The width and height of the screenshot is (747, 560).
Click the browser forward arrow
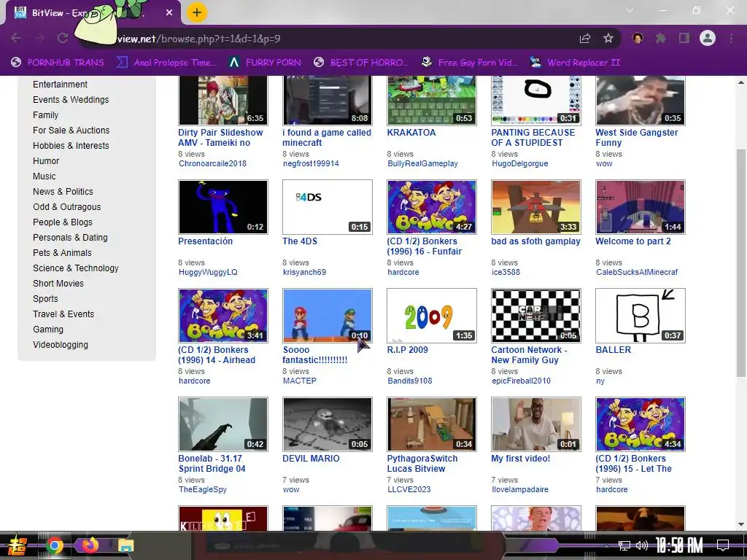coord(39,38)
